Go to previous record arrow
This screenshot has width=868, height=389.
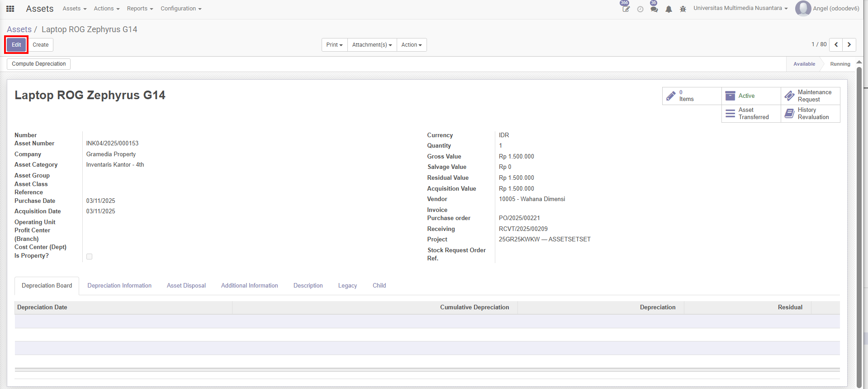tap(836, 44)
